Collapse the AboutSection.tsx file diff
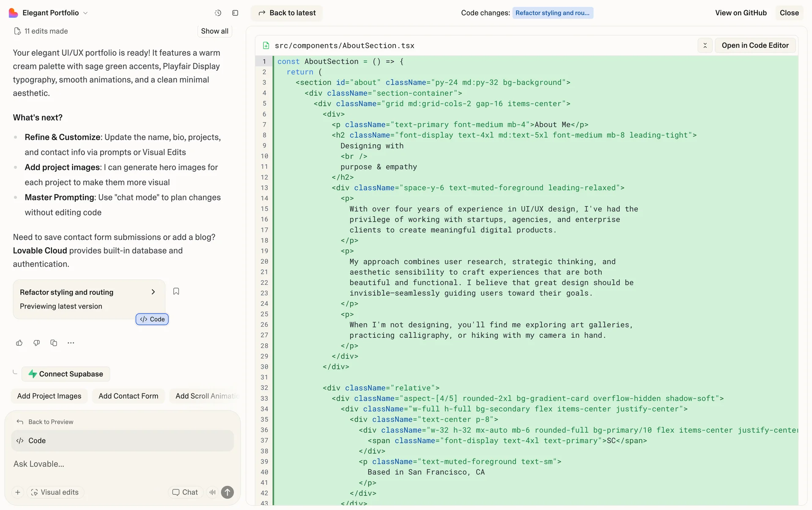This screenshot has width=812, height=510. coord(705,45)
